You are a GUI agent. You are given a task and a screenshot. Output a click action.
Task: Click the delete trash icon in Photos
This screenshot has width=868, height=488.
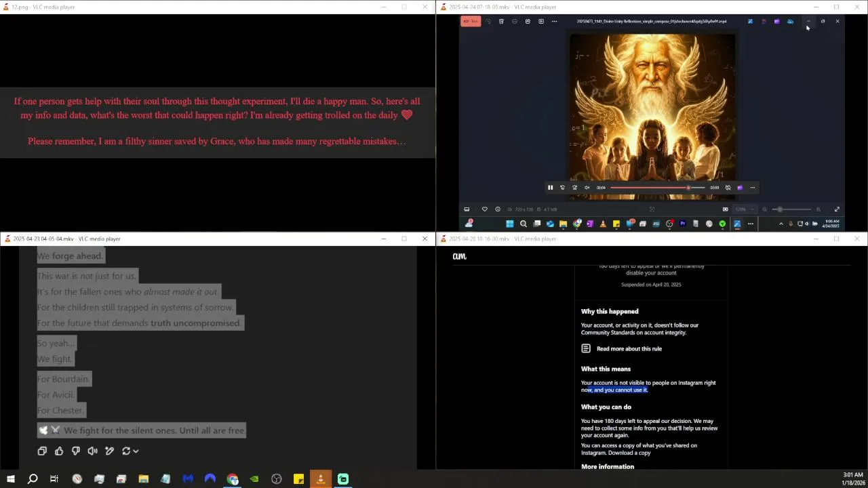coord(501,21)
